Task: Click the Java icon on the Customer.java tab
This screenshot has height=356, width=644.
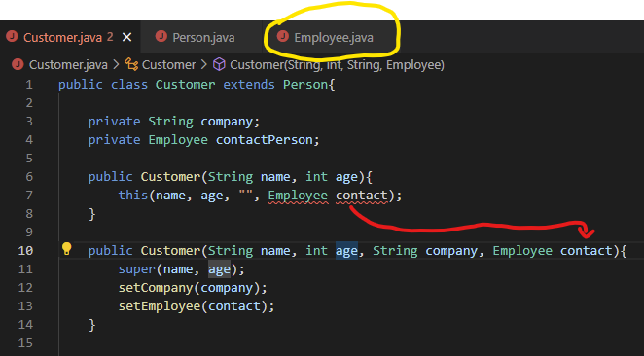Action: (12, 37)
